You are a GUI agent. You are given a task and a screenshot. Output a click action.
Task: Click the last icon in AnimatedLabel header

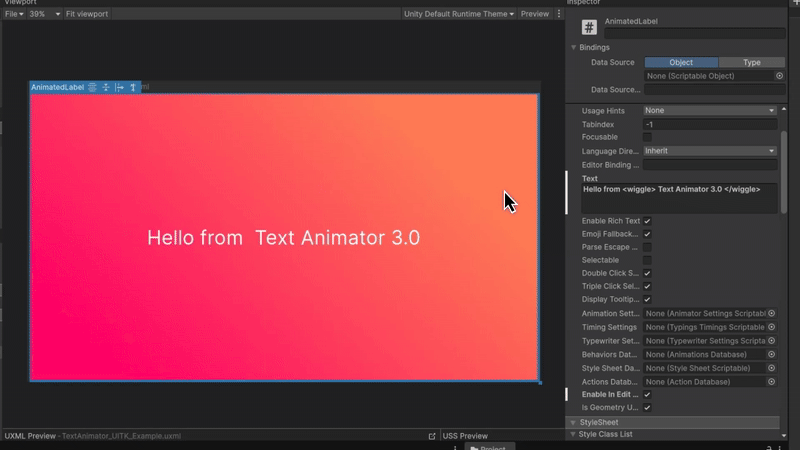(134, 88)
